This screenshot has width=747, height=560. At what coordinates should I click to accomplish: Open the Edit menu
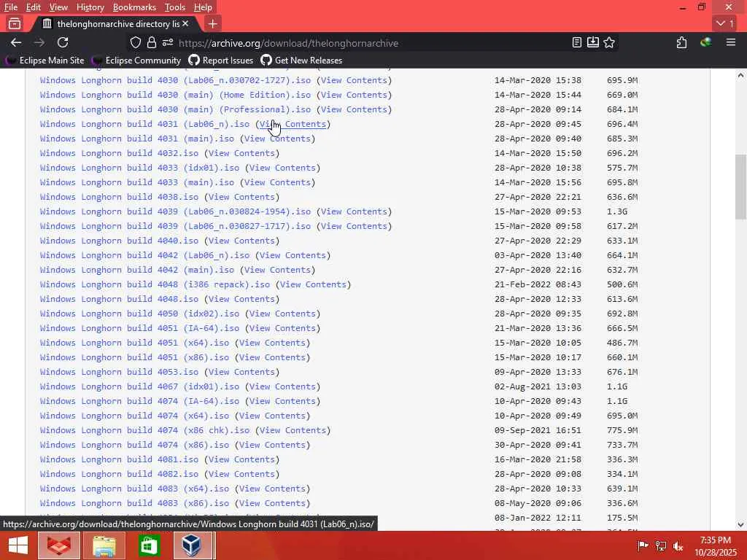(34, 7)
